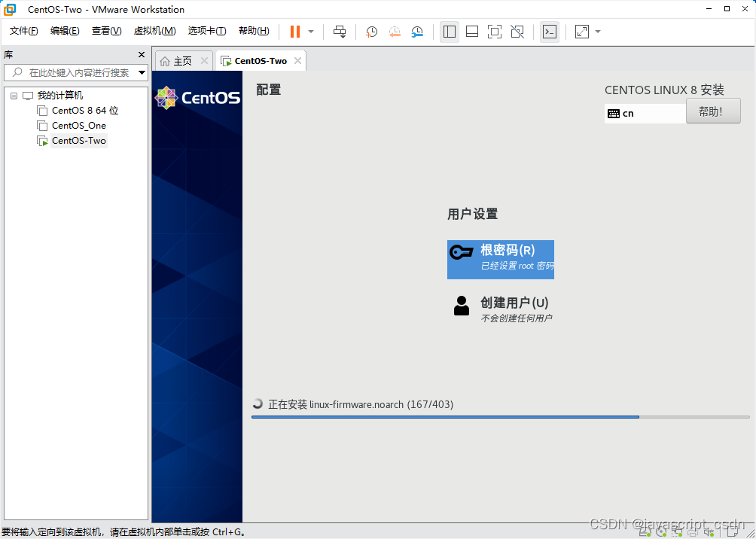Screen dimensions: 756x539
Task: Open 创建用户(U) user creation settings
Action: point(501,309)
